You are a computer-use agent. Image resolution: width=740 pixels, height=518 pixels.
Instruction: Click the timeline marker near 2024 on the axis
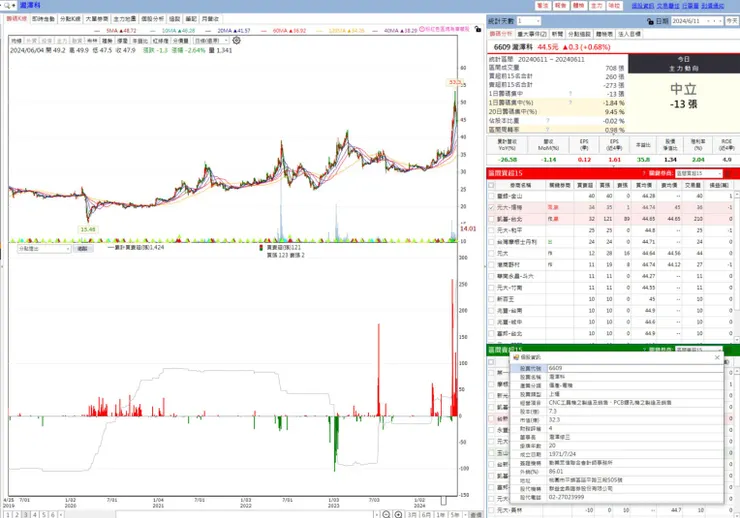444,501
